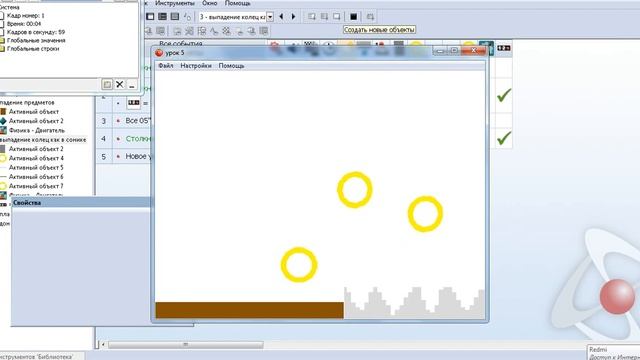Click the Redmi notification popup
Image resolution: width=640 pixels, height=360 pixels.
pyautogui.click(x=613, y=352)
